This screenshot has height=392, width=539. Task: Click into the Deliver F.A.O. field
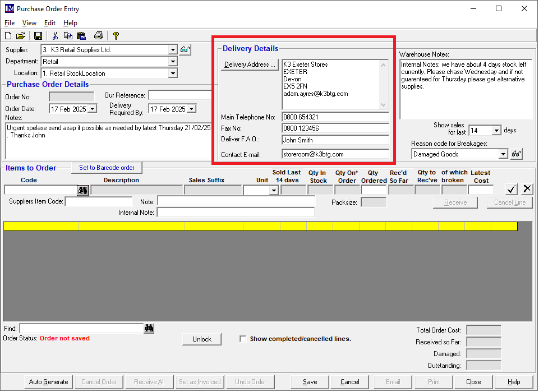[x=335, y=140]
